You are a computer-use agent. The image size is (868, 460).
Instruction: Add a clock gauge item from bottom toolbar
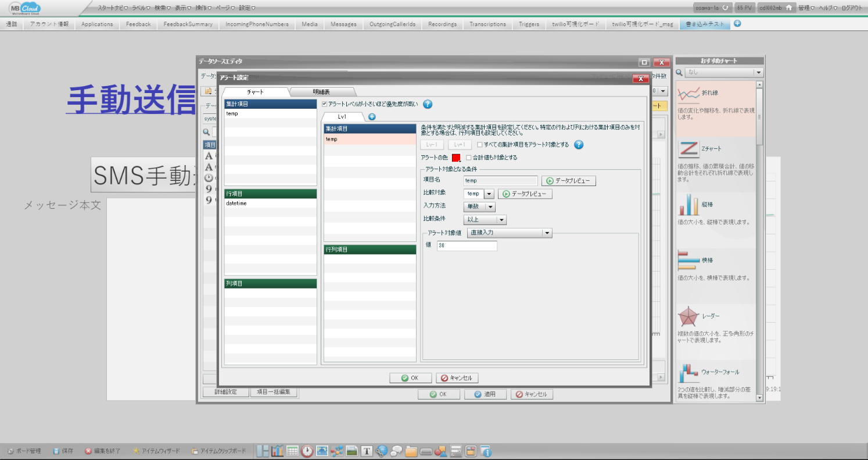click(x=307, y=451)
